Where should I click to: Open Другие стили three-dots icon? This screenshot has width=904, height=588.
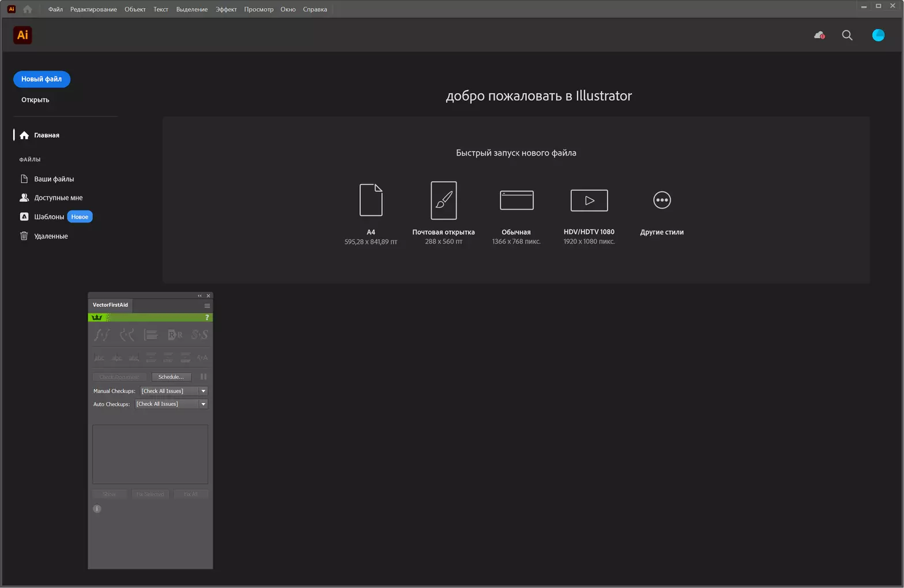pos(662,200)
